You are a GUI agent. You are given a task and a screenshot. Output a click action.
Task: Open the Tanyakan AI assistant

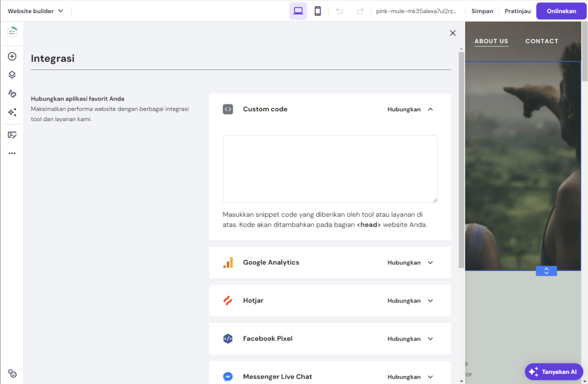click(x=553, y=371)
